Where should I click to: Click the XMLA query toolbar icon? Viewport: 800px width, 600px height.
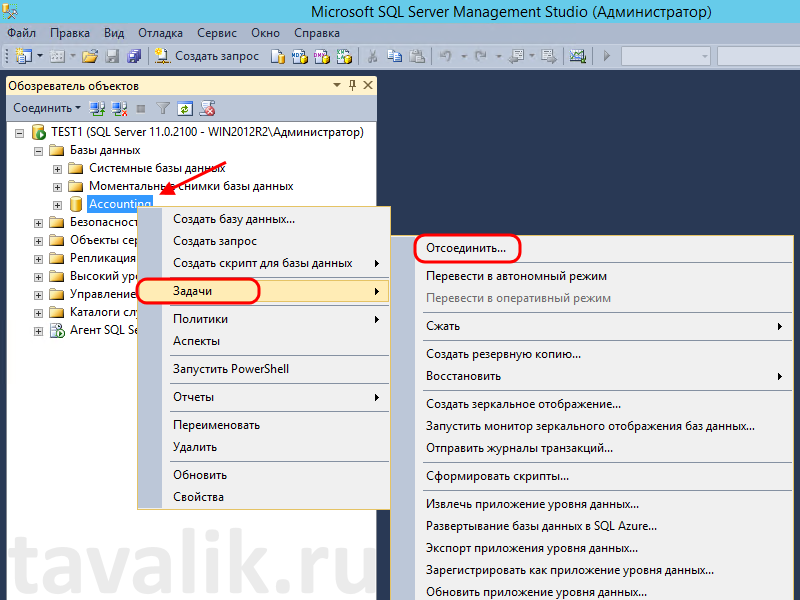click(x=344, y=56)
